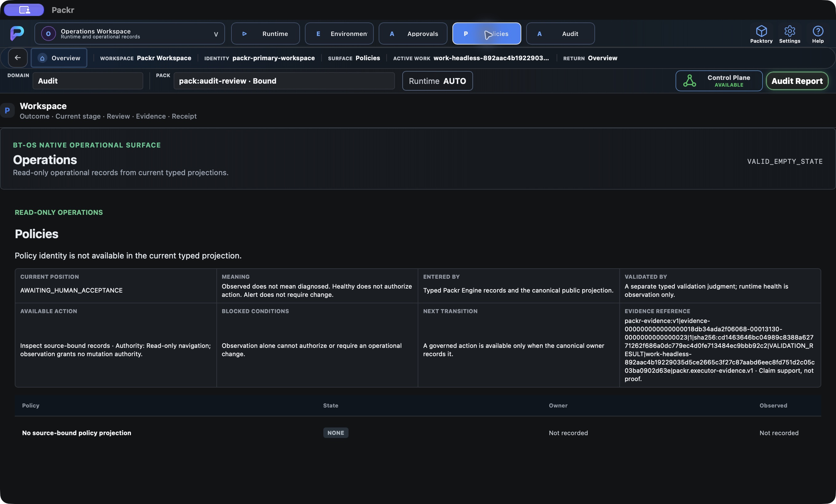Click the Meaning description text

317,290
